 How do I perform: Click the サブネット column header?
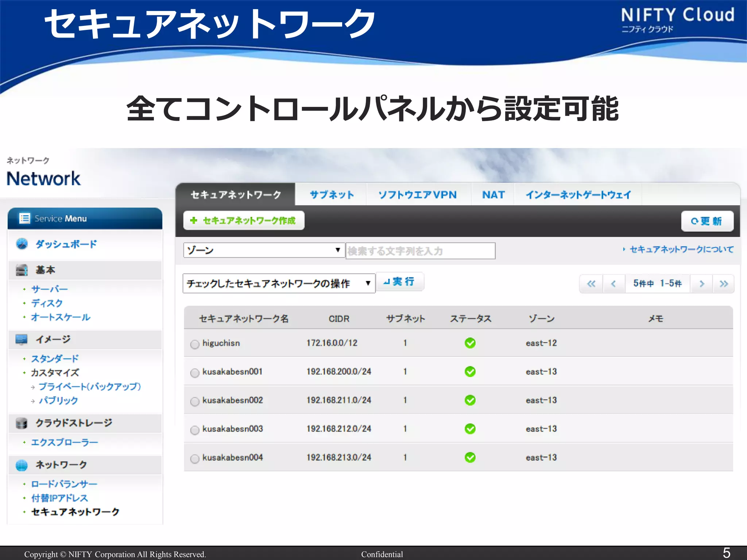pyautogui.click(x=406, y=319)
